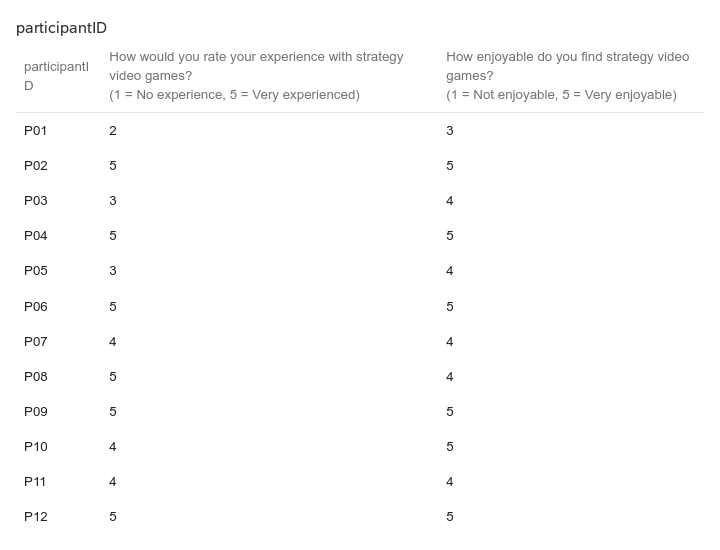Select the P02 row ID cell
Viewport: 720px width, 550px height.
pyautogui.click(x=36, y=166)
